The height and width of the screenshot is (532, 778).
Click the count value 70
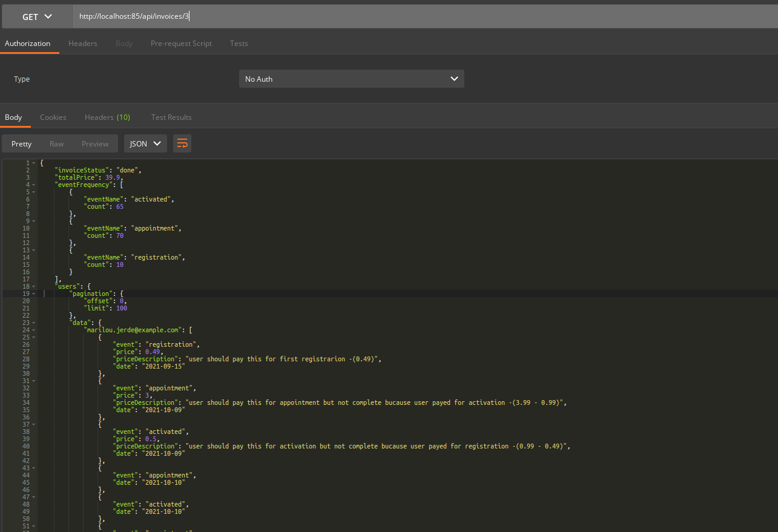(x=120, y=235)
